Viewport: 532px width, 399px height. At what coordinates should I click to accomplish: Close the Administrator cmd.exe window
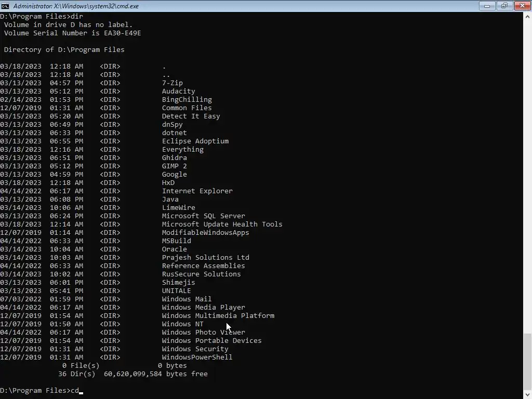[522, 6]
